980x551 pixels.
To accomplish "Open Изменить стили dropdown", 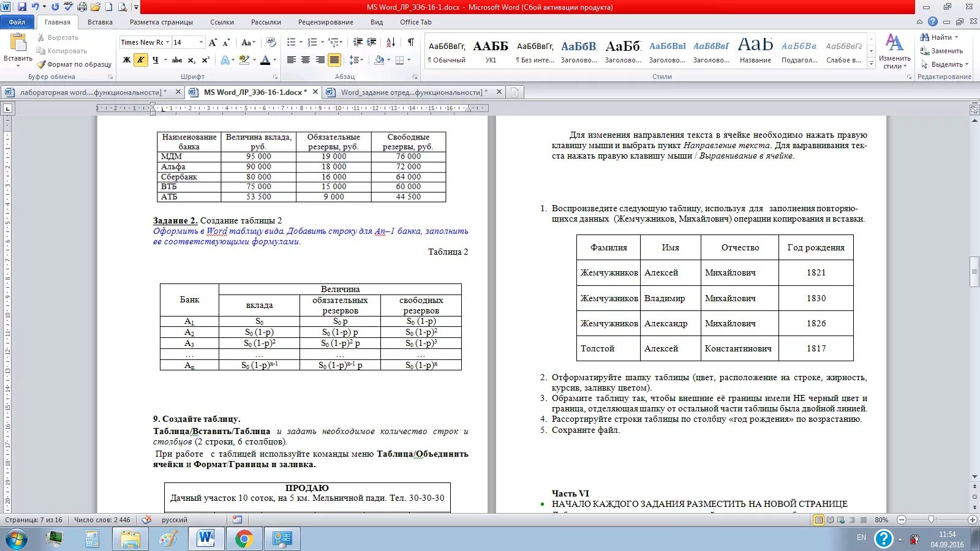I will pyautogui.click(x=894, y=51).
